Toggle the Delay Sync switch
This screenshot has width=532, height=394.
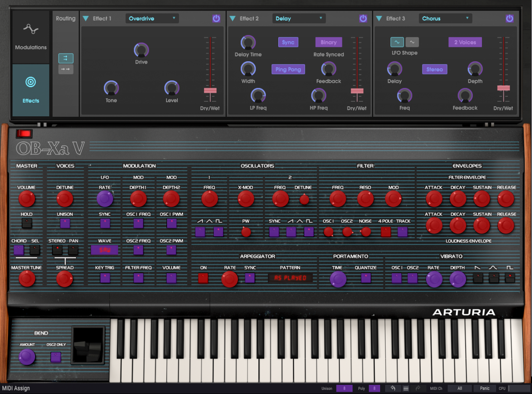click(x=288, y=42)
